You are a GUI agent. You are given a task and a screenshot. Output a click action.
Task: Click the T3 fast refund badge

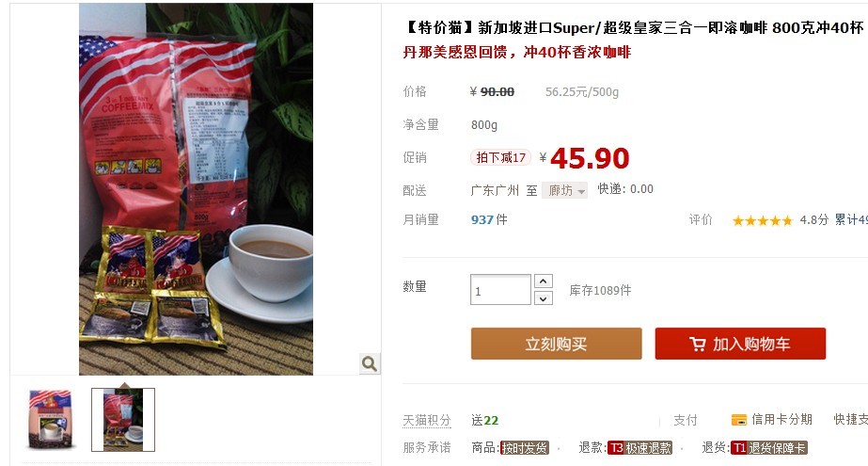click(x=639, y=448)
